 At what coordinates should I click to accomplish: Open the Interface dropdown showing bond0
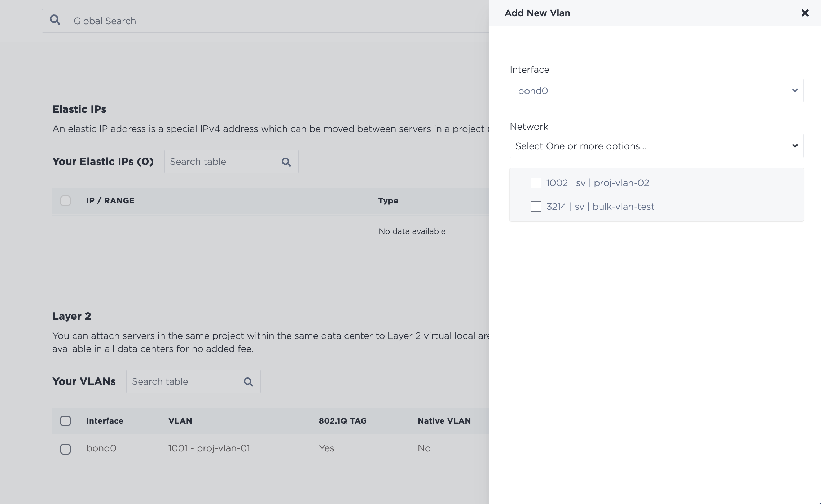tap(657, 90)
